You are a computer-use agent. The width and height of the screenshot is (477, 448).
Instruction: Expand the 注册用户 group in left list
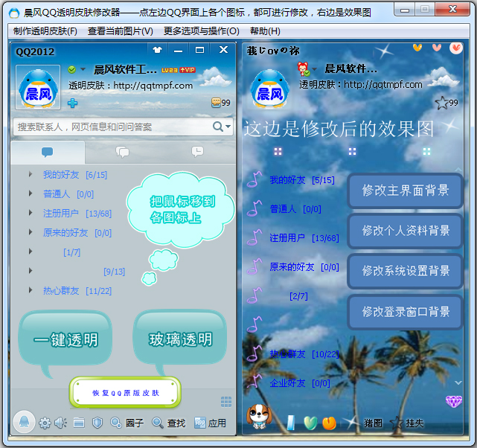click(31, 214)
